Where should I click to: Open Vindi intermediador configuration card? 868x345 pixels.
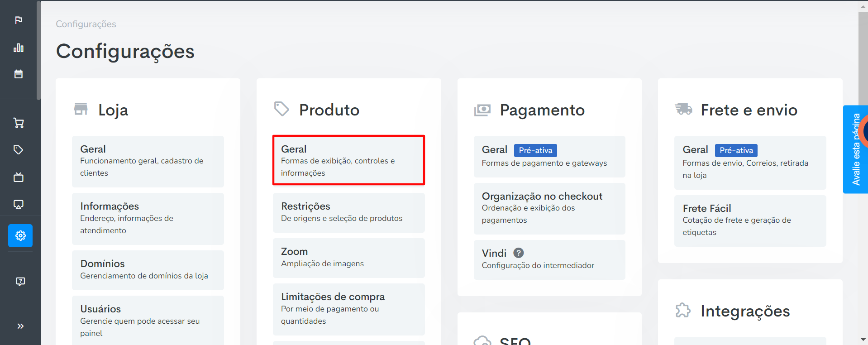(549, 259)
